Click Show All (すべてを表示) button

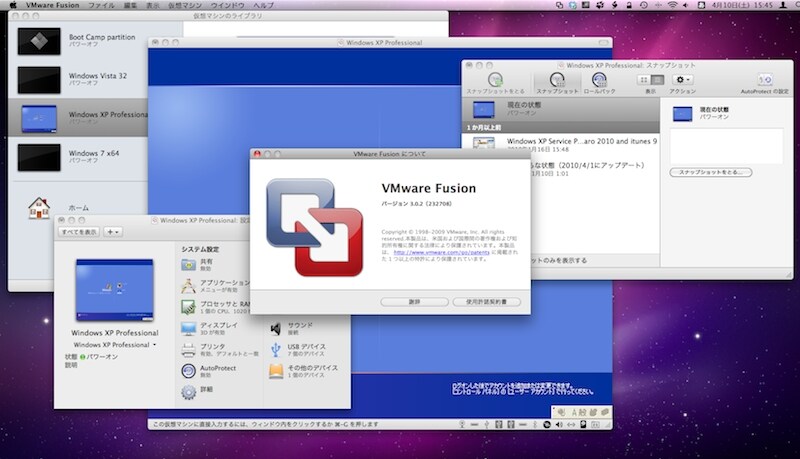point(79,232)
